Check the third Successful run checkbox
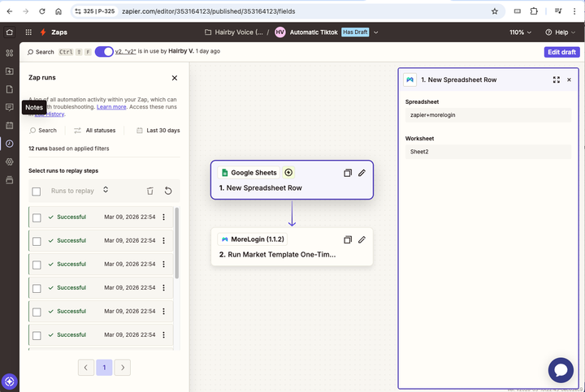This screenshot has width=585, height=392. (x=37, y=265)
